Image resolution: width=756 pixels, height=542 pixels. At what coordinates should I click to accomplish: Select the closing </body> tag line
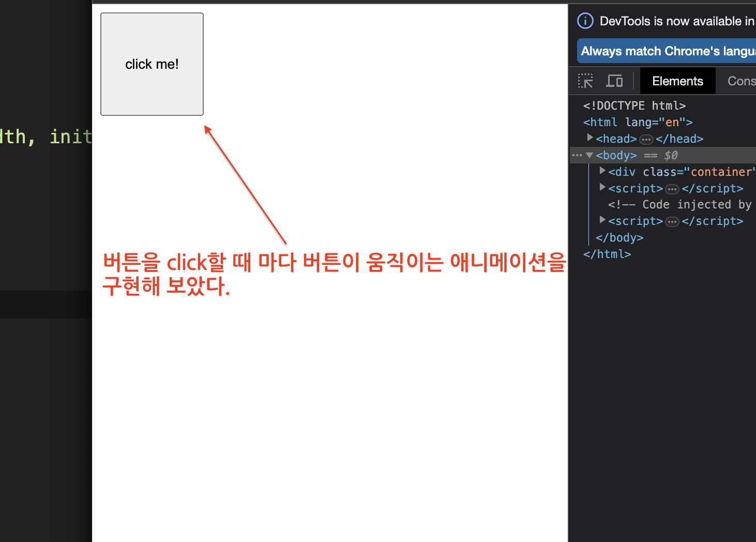click(619, 237)
